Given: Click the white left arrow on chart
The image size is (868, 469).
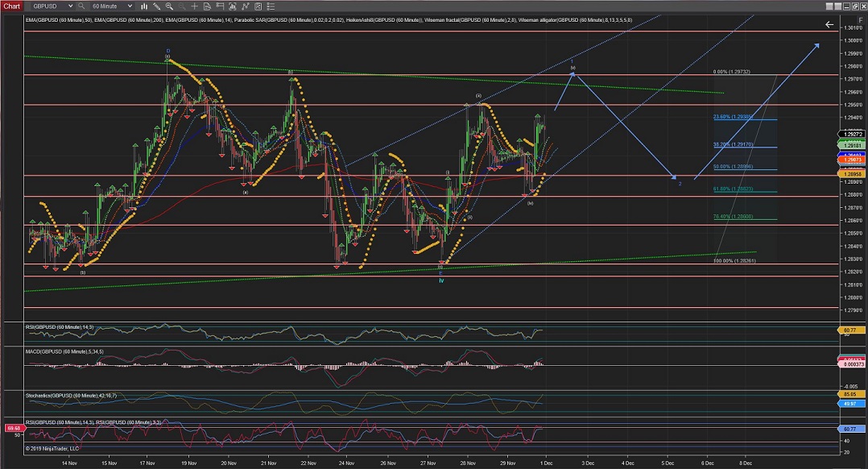Looking at the screenshot, I should click(x=829, y=25).
